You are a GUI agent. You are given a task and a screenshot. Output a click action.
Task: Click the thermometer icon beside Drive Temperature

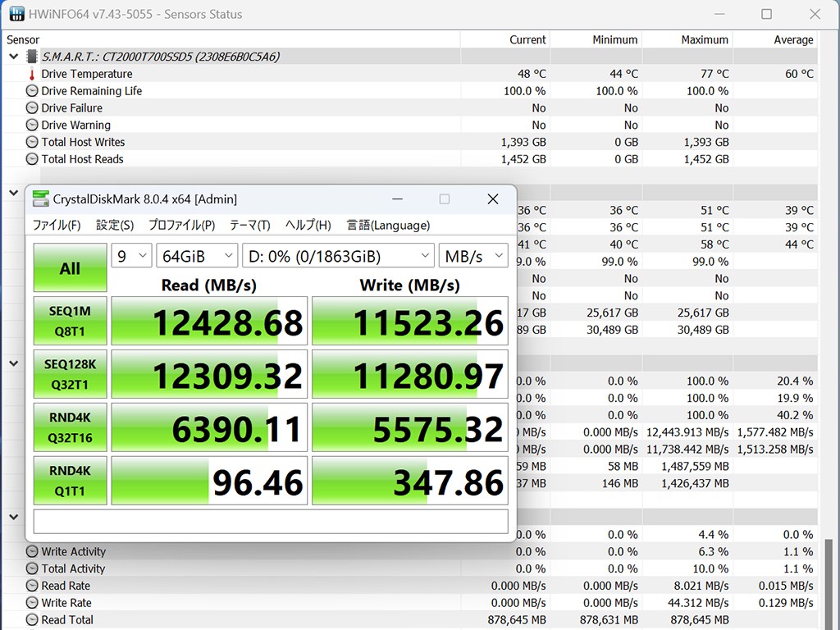pos(32,75)
